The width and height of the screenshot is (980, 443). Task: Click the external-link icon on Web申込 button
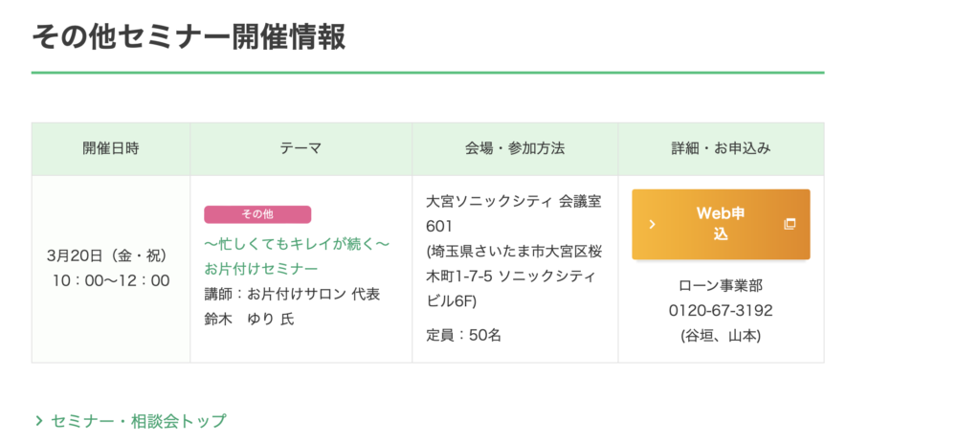[x=790, y=224]
